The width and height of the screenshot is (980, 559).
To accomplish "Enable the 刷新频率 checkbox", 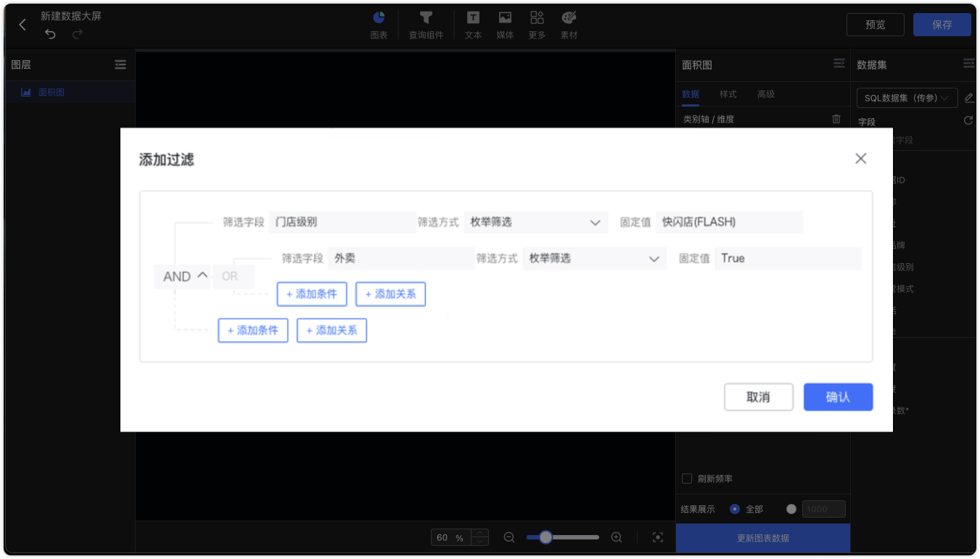I will click(x=687, y=479).
